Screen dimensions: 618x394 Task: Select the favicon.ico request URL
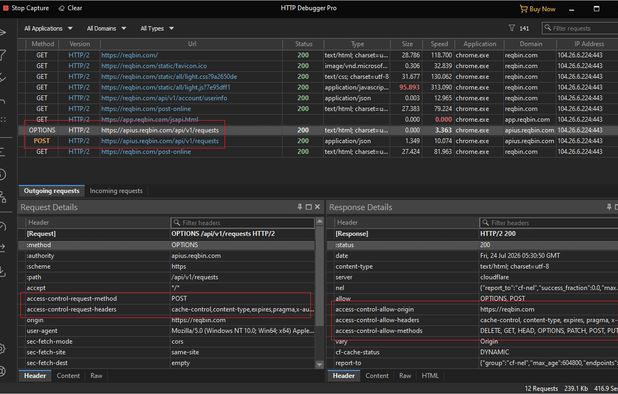[154, 66]
